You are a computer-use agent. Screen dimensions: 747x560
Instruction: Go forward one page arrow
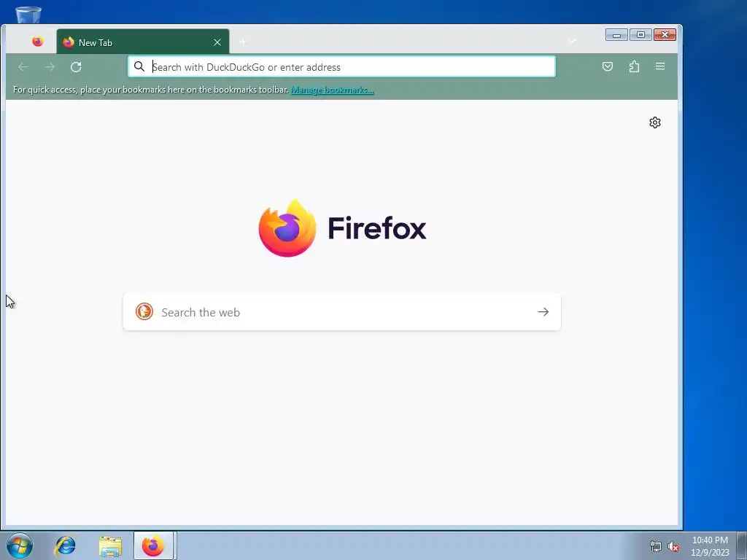tap(50, 66)
